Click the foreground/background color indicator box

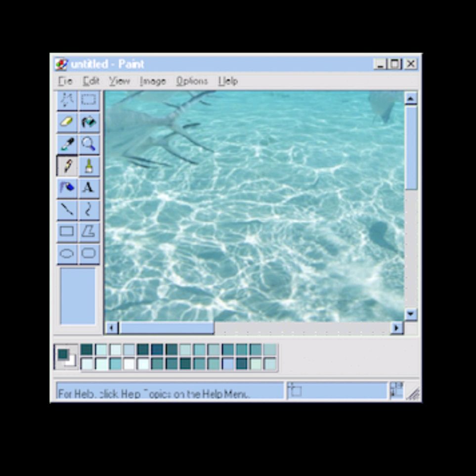[66, 357]
